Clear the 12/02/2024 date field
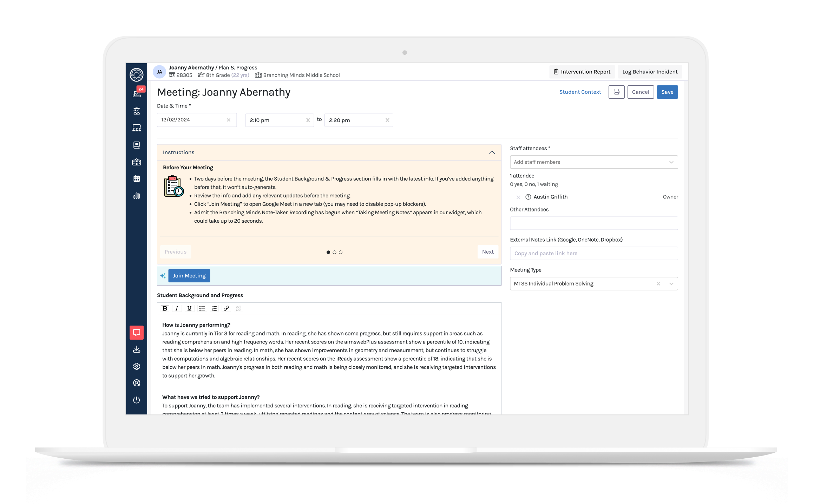This screenshot has width=814, height=504. [229, 120]
